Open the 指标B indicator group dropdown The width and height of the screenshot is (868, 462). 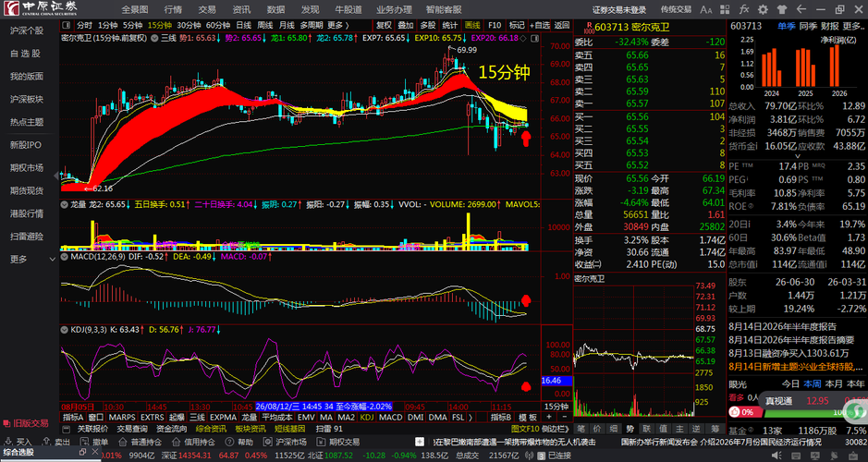tap(501, 417)
